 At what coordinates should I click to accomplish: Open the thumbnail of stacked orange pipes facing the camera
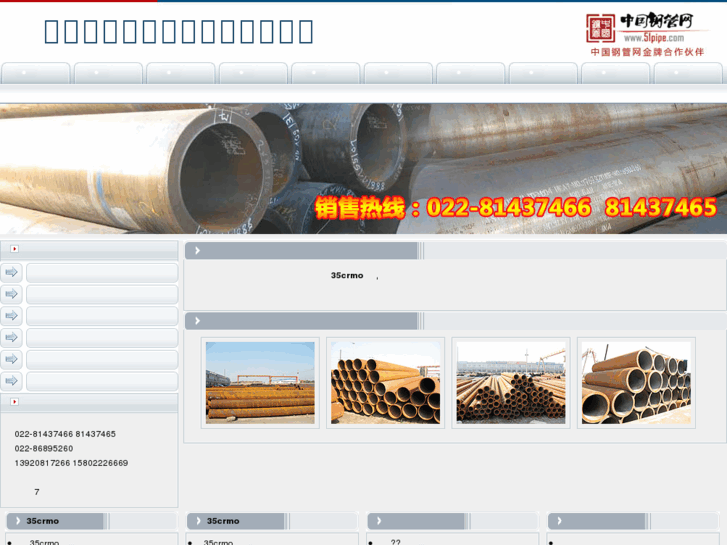click(x=385, y=383)
